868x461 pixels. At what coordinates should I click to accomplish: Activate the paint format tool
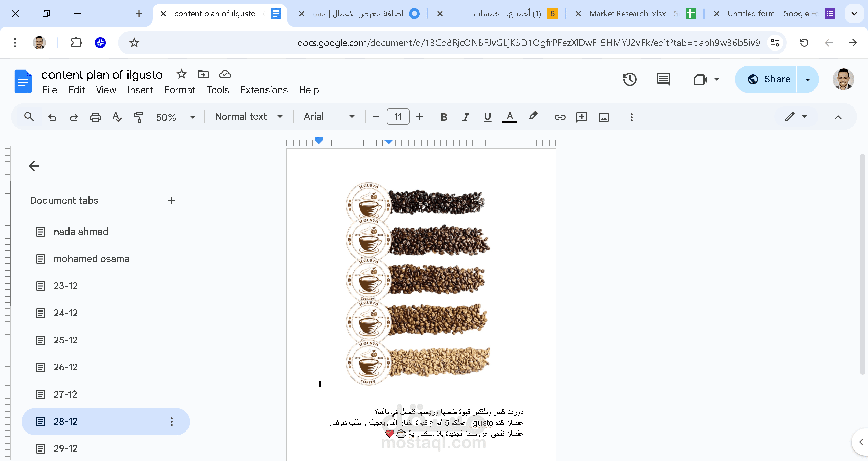138,117
